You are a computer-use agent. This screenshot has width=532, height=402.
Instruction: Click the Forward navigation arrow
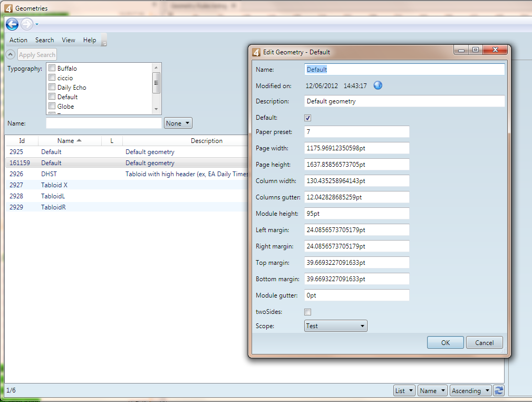click(27, 24)
